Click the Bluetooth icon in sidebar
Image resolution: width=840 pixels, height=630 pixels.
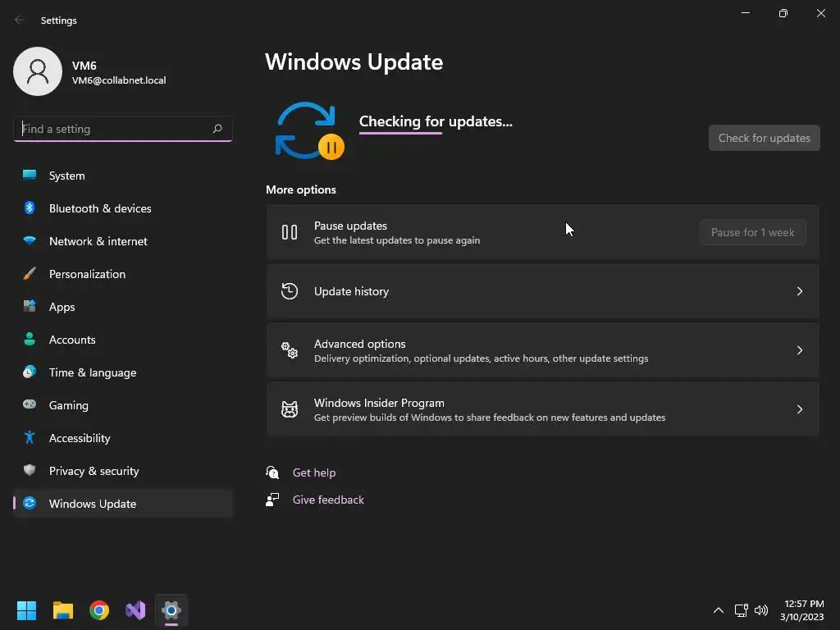(x=30, y=208)
